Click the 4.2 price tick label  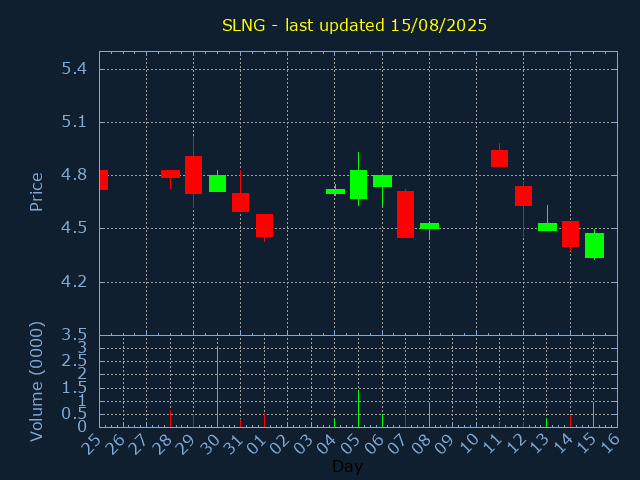74,282
